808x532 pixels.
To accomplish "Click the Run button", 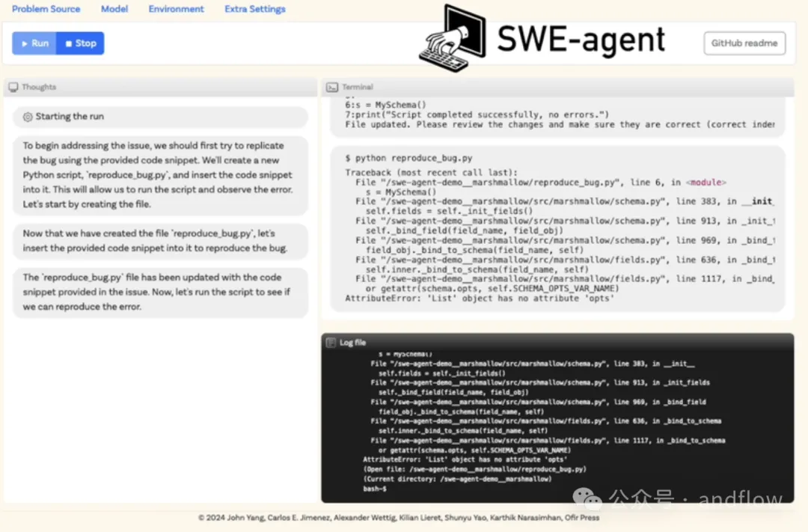I will point(34,43).
